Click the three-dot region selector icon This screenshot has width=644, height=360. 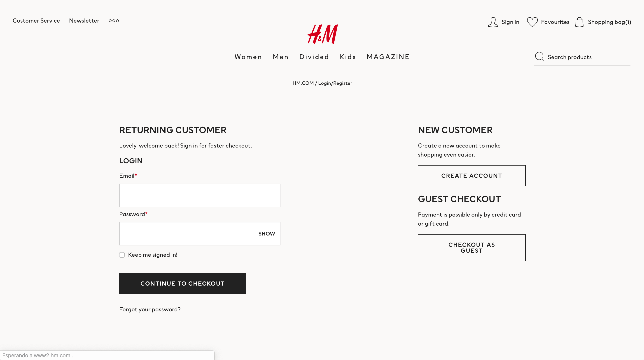click(x=114, y=21)
